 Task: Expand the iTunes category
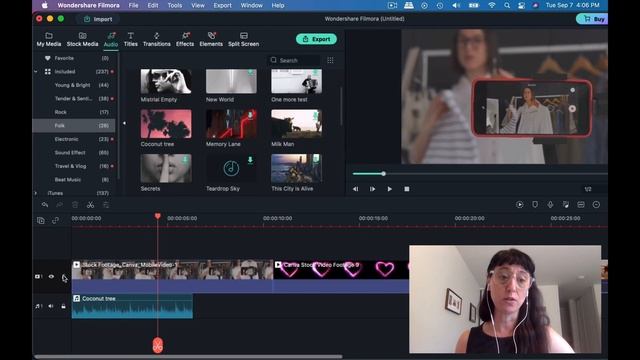coord(36,193)
